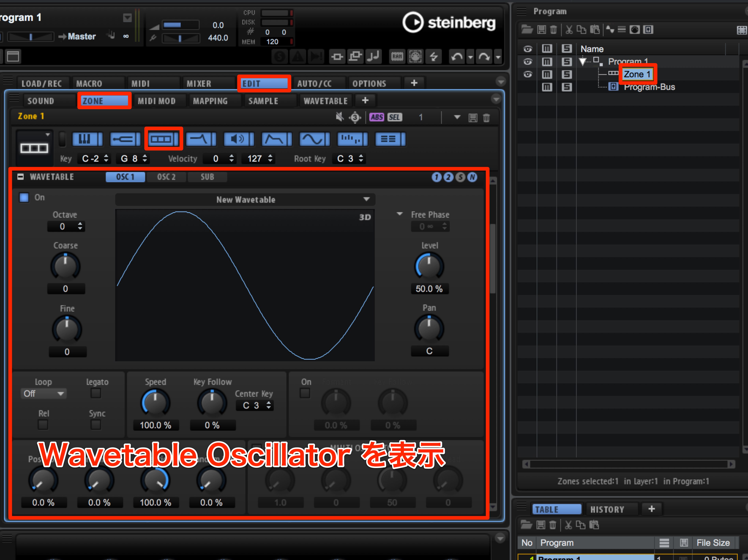Click the paste icon in Program tree toolbar
Screen dimensions: 748x560
pyautogui.click(x=595, y=30)
